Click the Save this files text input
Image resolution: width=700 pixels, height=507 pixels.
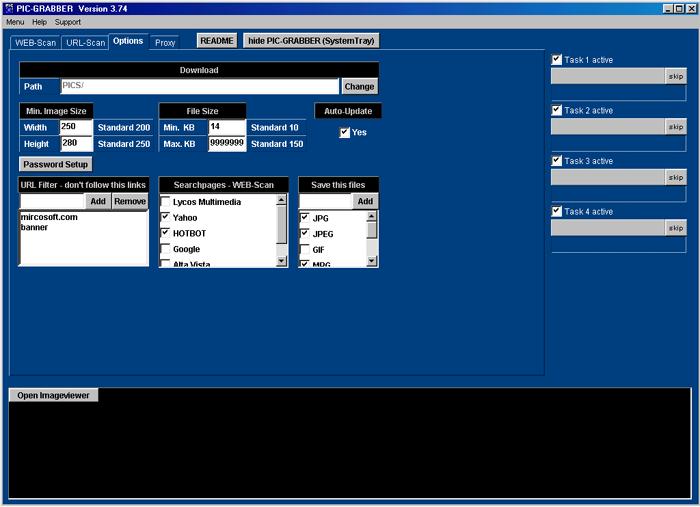(325, 201)
